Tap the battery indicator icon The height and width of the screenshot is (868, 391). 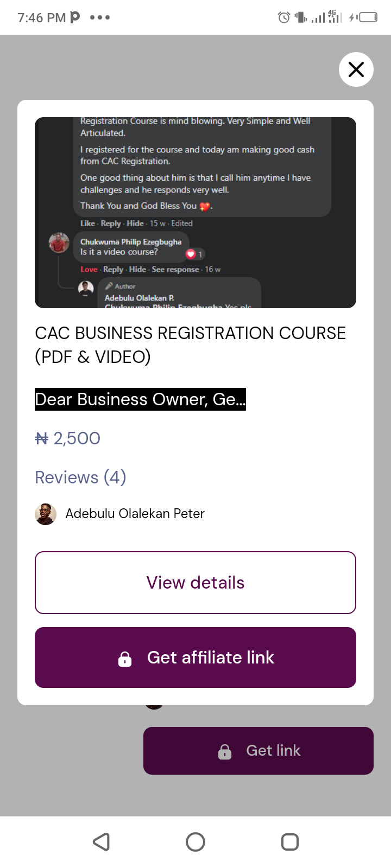367,17
